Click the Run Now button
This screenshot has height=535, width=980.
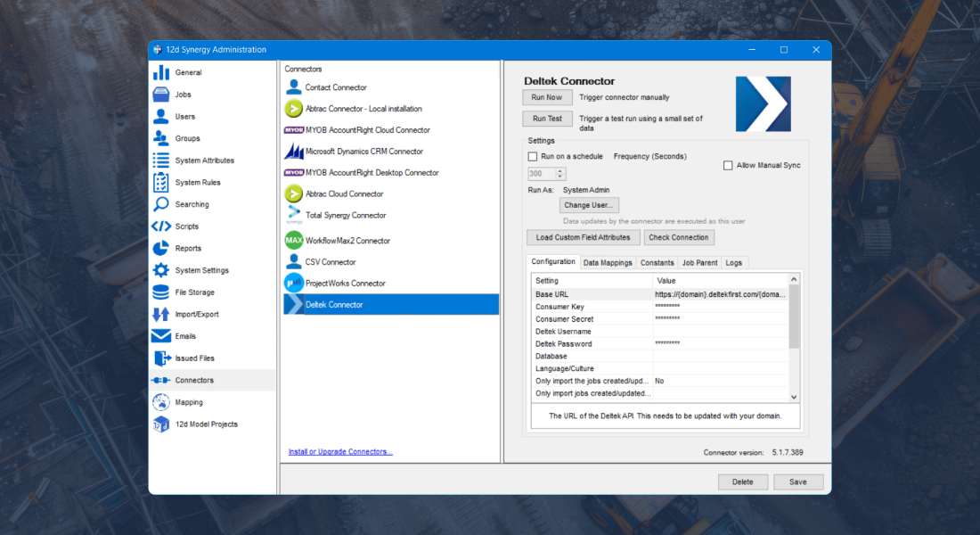click(x=547, y=97)
